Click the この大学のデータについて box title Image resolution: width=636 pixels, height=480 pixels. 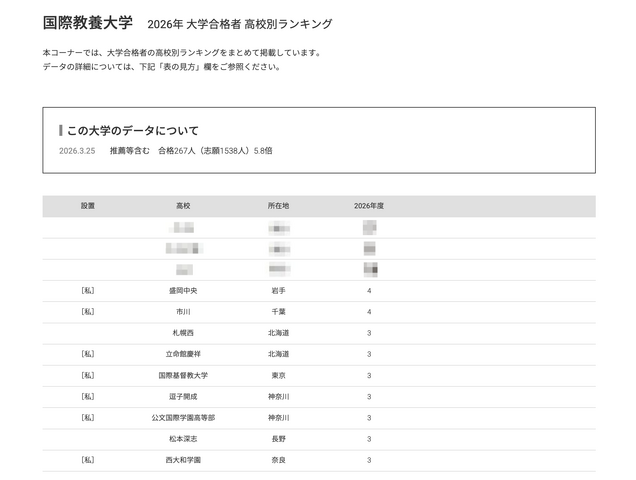[x=133, y=131]
